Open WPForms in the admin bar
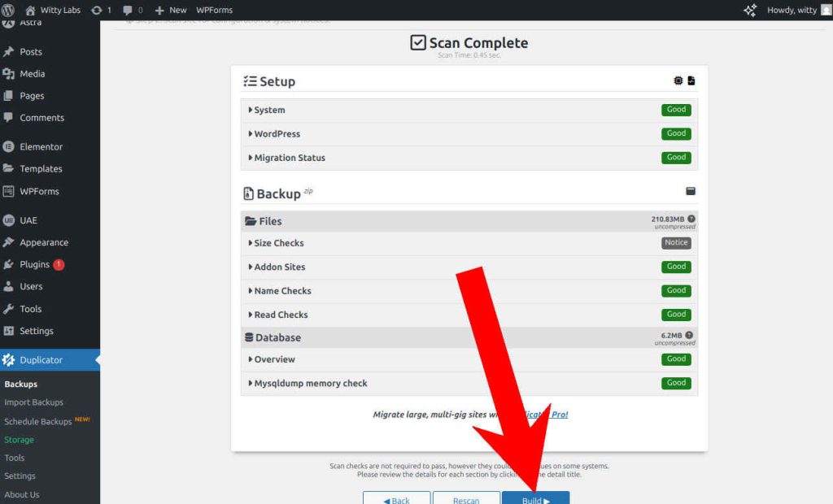 pyautogui.click(x=214, y=10)
